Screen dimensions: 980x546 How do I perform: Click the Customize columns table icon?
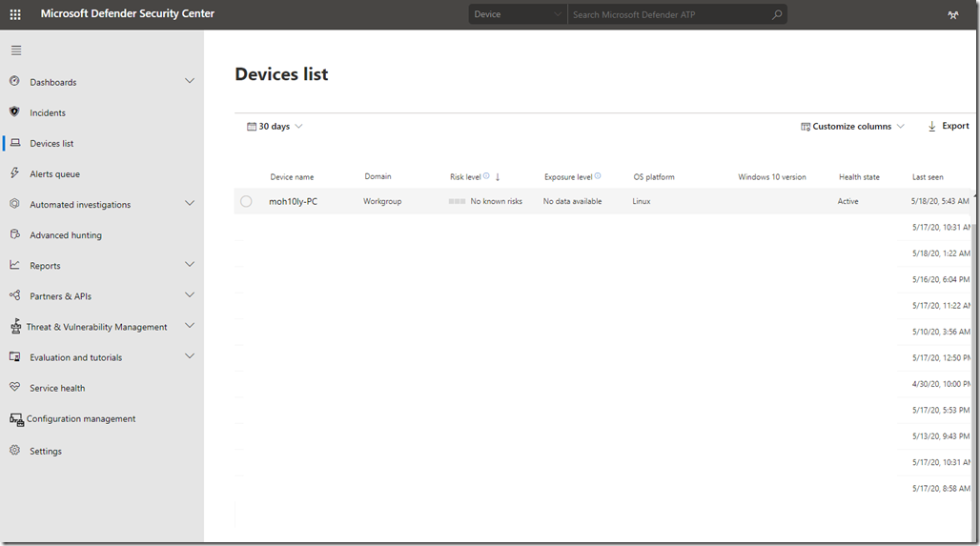tap(806, 126)
